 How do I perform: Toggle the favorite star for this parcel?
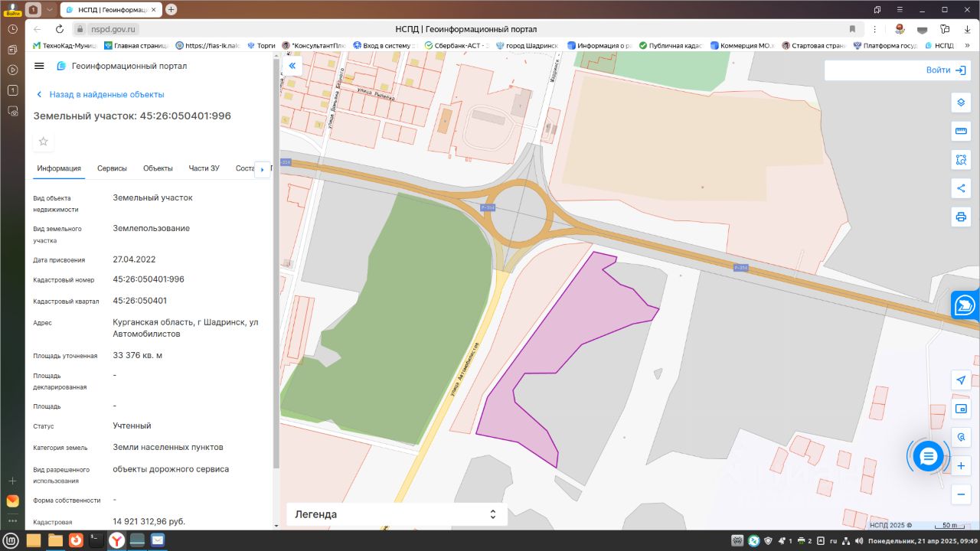tap(44, 142)
